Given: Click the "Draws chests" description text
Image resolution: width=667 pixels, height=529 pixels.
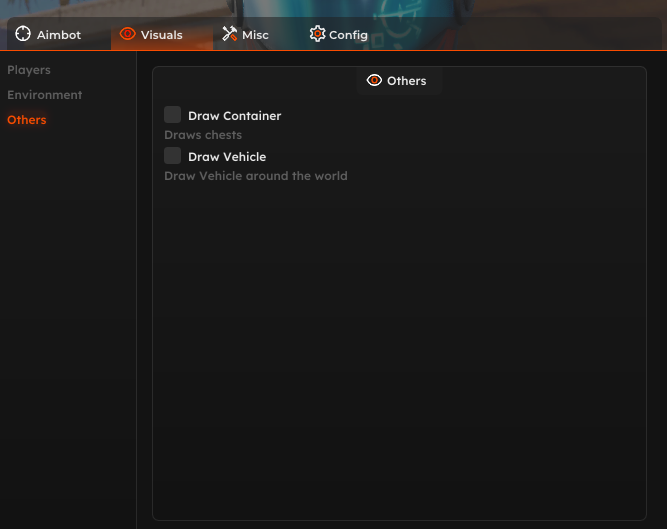Looking at the screenshot, I should [x=203, y=135].
